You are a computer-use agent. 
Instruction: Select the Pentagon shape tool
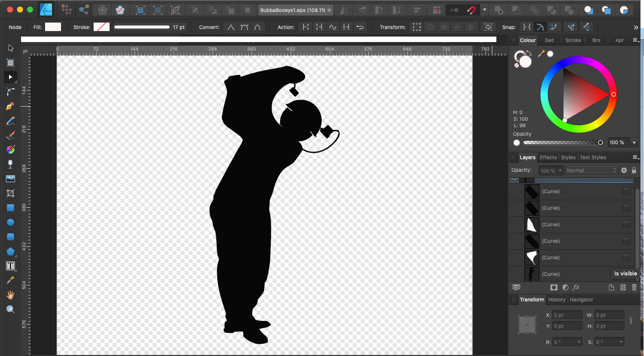point(11,251)
